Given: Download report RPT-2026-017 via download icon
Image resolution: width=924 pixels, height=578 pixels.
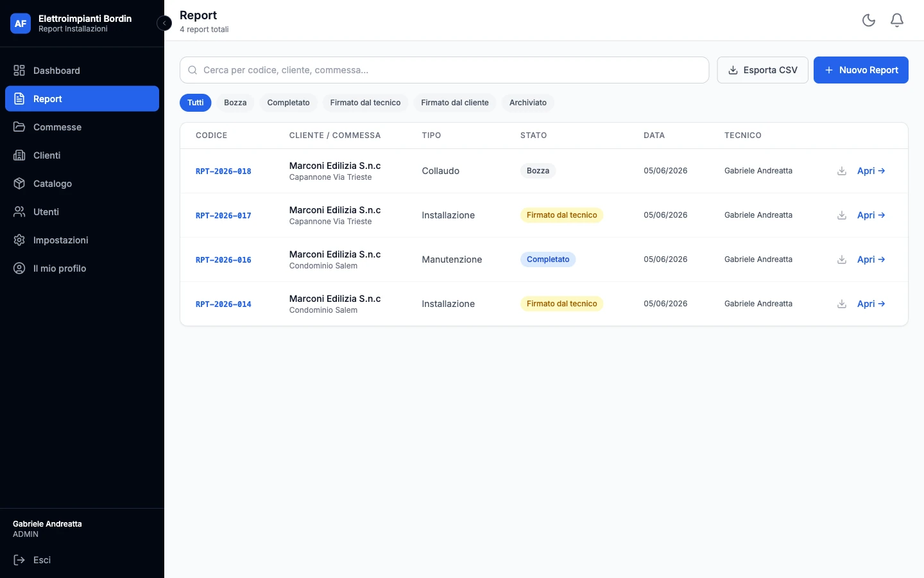Looking at the screenshot, I should click(x=842, y=215).
